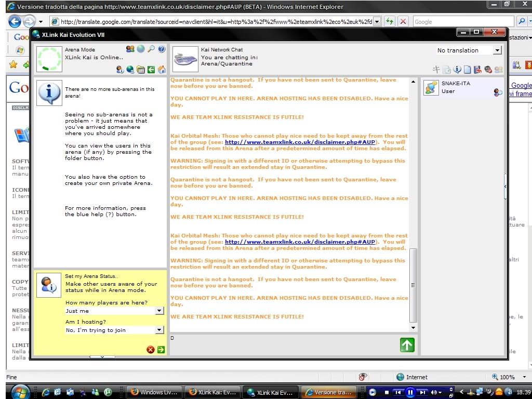The height and width of the screenshot is (399, 532).
Task: Stop page loading with red X in IE
Action: (403, 21)
